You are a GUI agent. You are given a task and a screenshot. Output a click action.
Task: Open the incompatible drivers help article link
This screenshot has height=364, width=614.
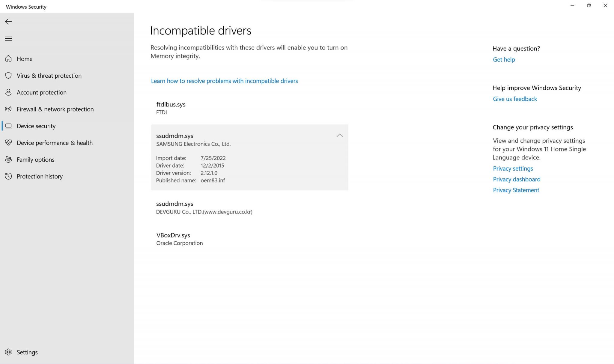224,81
